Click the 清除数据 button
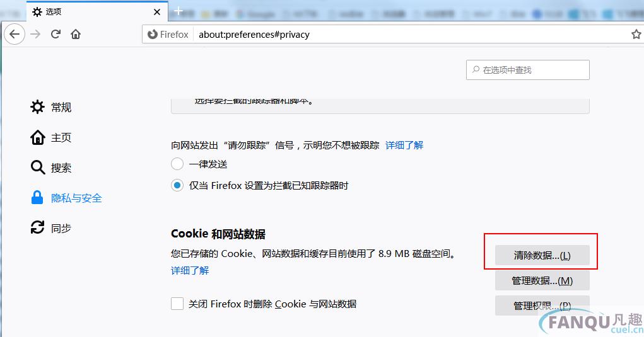Viewport: 644px width, 337px height. [x=542, y=255]
